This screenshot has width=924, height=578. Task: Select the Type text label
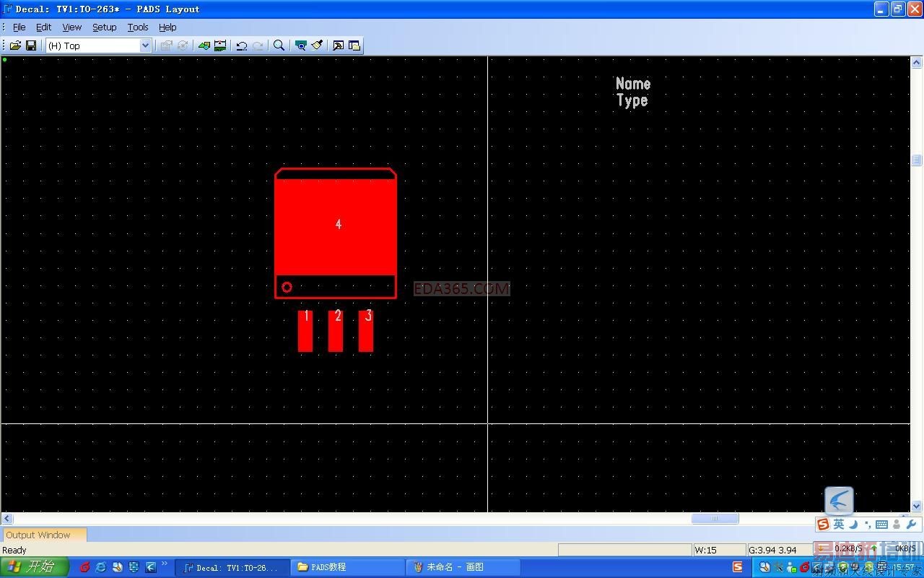(x=632, y=100)
